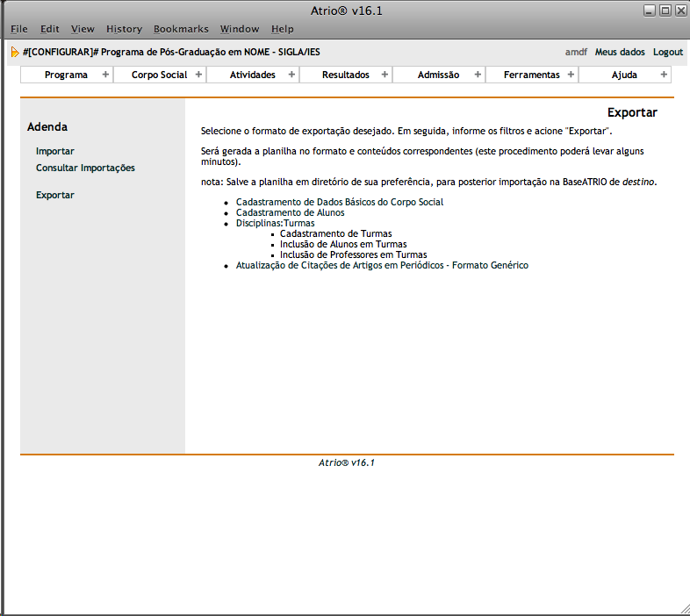Grab the window resize grip at bottom-right
690x616 pixels.
tap(684, 609)
